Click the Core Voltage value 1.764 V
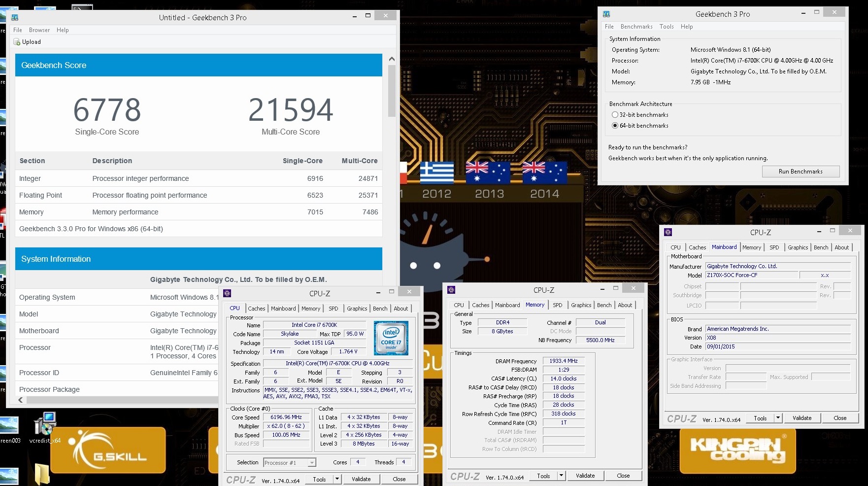This screenshot has height=486, width=868. [348, 351]
